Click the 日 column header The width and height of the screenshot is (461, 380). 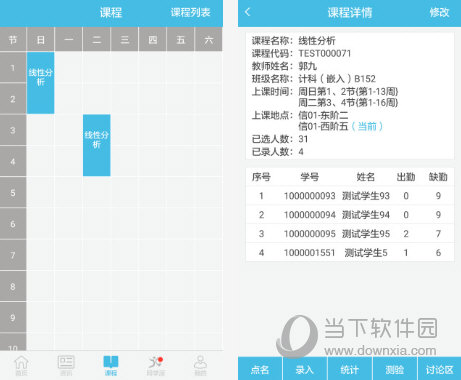point(40,40)
